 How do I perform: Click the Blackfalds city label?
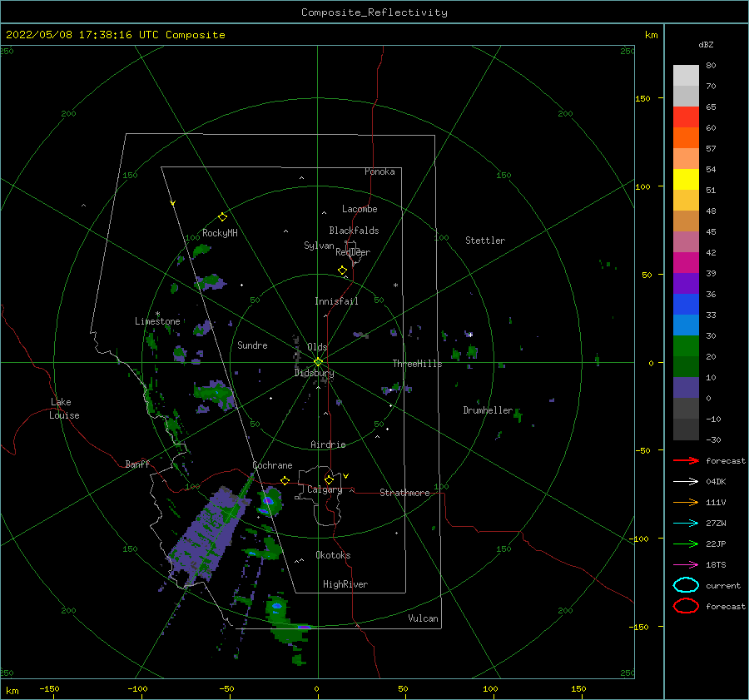(354, 231)
